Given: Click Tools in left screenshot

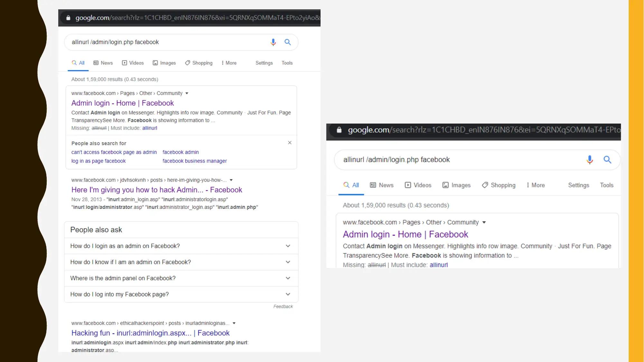Looking at the screenshot, I should [x=287, y=63].
